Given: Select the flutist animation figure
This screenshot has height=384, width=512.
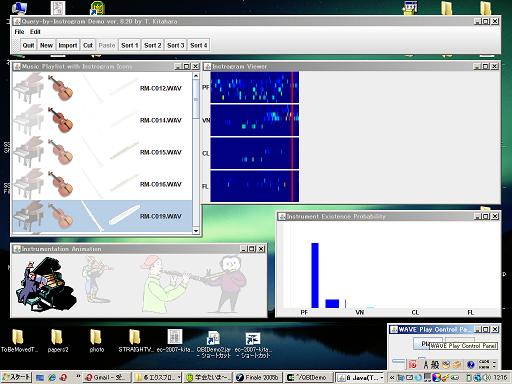Looking at the screenshot, I should [227, 283].
